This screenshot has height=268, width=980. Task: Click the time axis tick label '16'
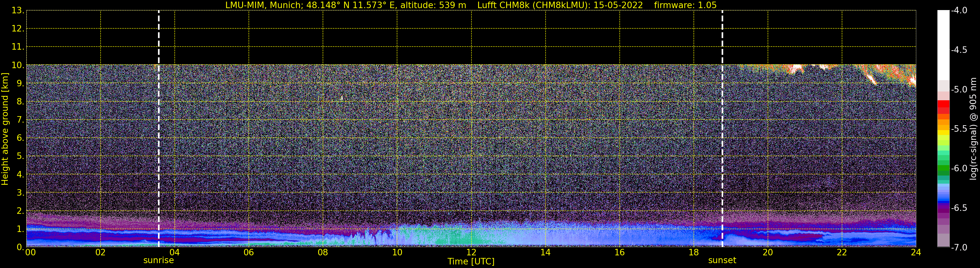click(620, 252)
